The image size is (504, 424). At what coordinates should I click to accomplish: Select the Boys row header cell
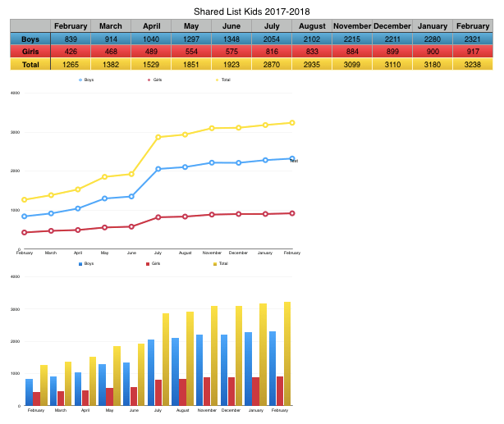coord(30,39)
